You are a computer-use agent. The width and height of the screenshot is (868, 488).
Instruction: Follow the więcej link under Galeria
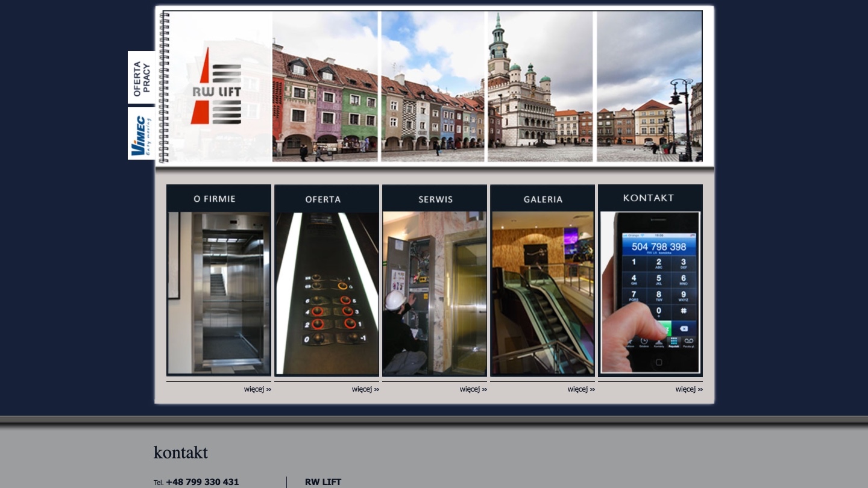(x=581, y=389)
